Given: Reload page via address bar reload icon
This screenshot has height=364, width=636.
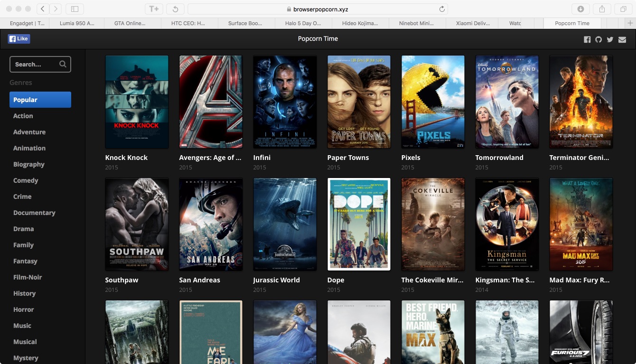Looking at the screenshot, I should pos(442,9).
